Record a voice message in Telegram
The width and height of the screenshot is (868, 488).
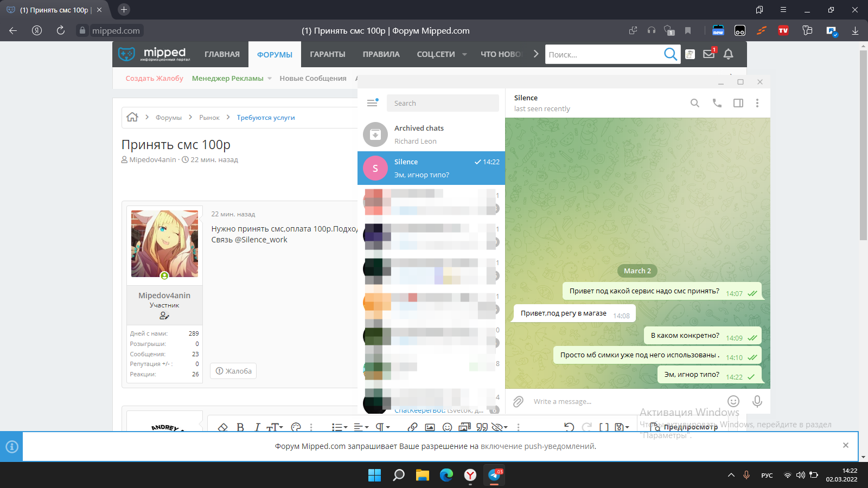[x=757, y=401]
